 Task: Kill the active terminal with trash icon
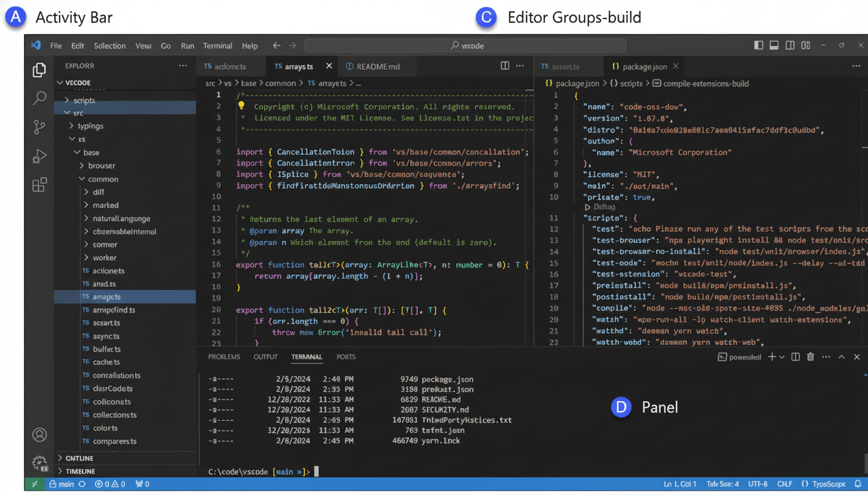click(x=811, y=356)
